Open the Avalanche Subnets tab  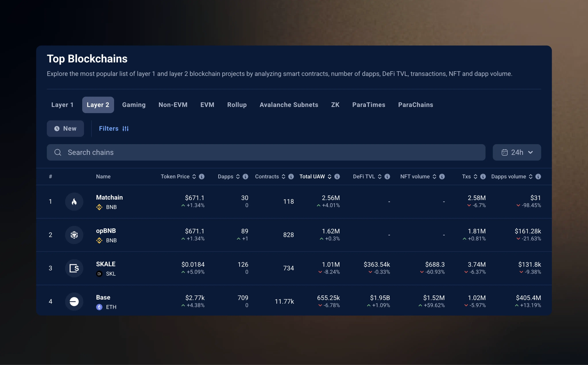(x=289, y=105)
